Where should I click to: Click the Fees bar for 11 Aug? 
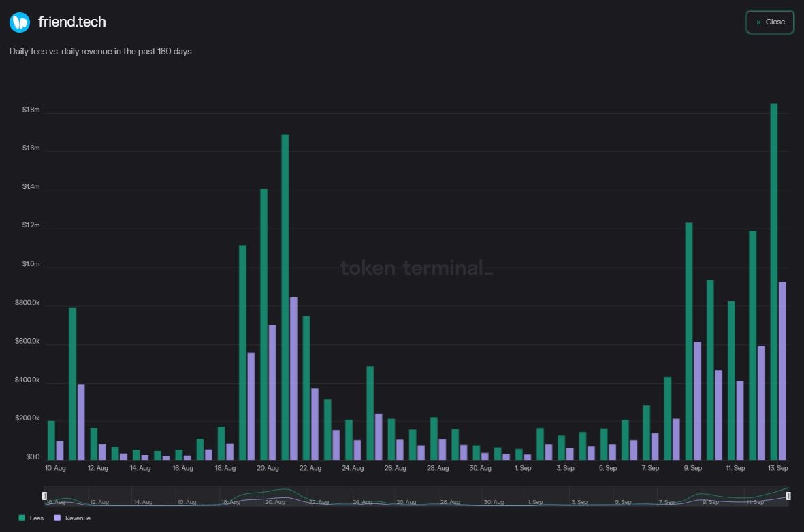pos(73,384)
